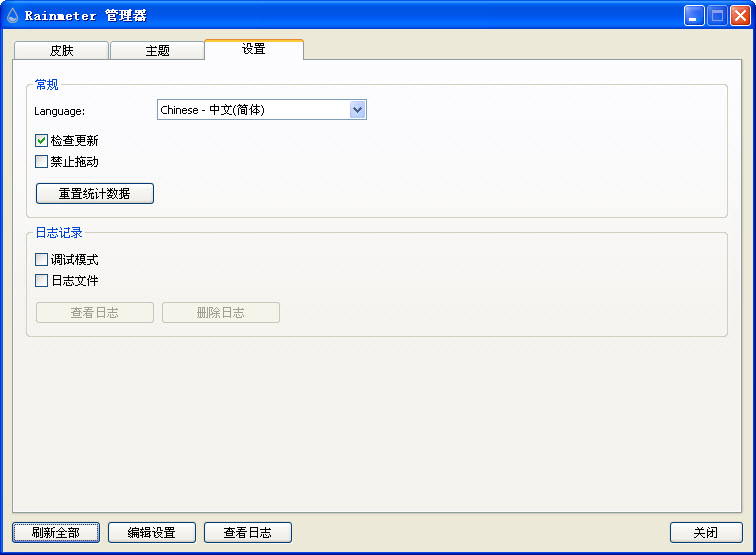756x555 pixels.
Task: Click the Rainmeter droplet icon in title bar
Action: click(x=13, y=15)
